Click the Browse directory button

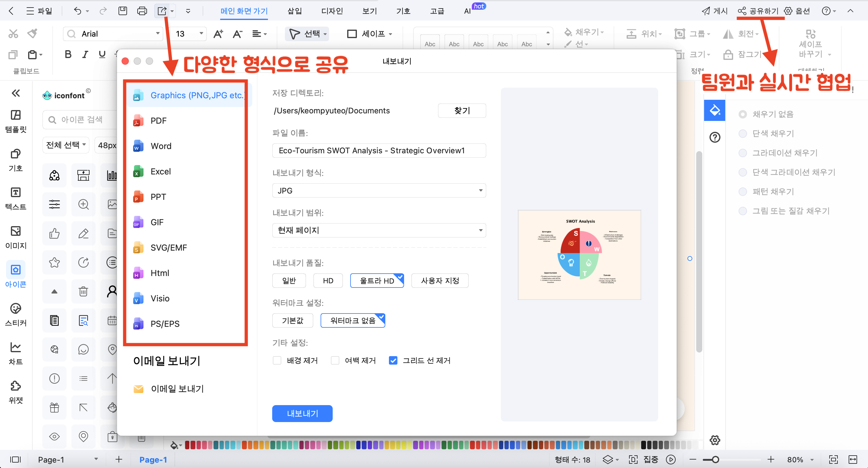pos(462,111)
